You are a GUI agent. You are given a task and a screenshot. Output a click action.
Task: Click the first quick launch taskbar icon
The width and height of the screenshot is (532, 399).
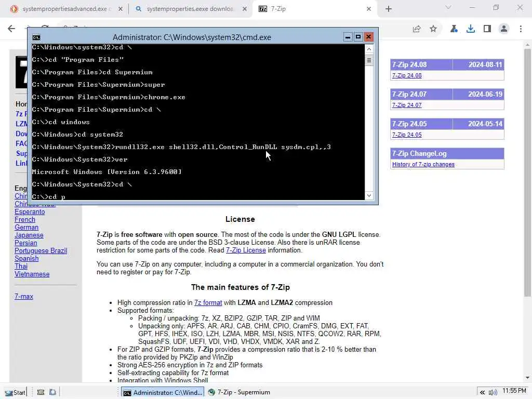41,392
